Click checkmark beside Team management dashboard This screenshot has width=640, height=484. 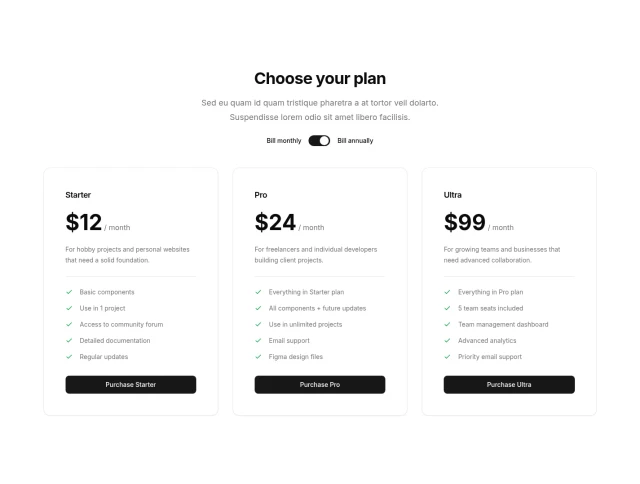(x=447, y=324)
